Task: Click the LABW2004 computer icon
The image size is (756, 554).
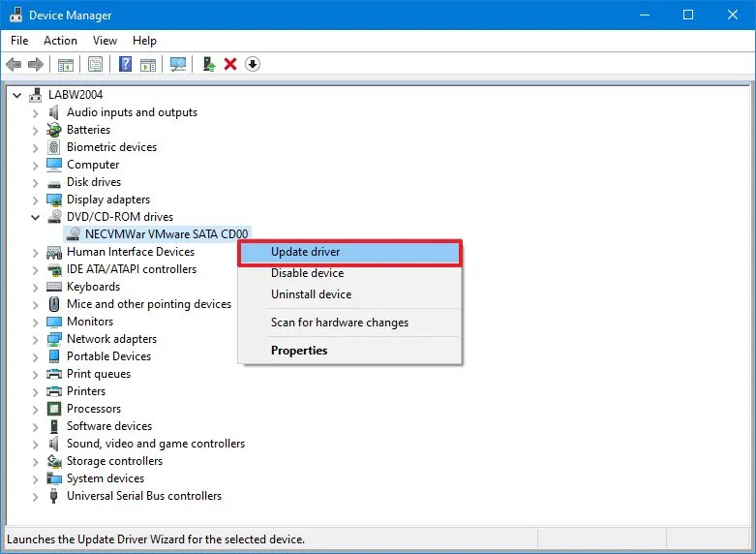Action: (x=35, y=95)
